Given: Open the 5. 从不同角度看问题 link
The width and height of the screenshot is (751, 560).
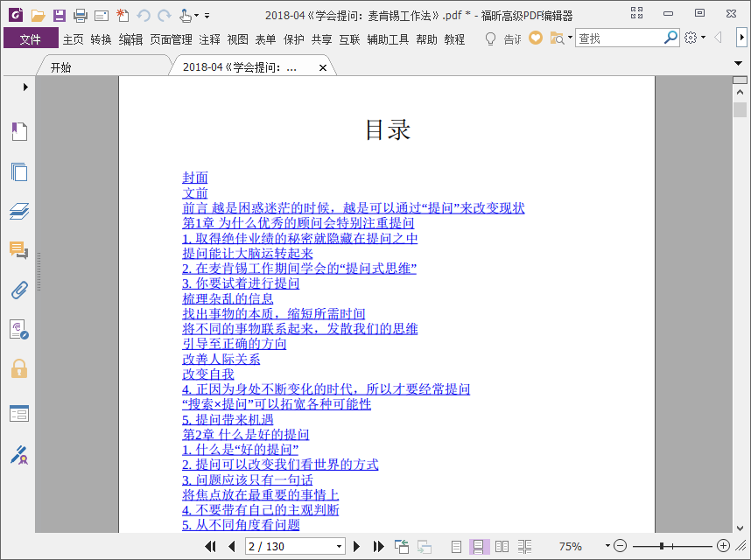Looking at the screenshot, I should (241, 525).
